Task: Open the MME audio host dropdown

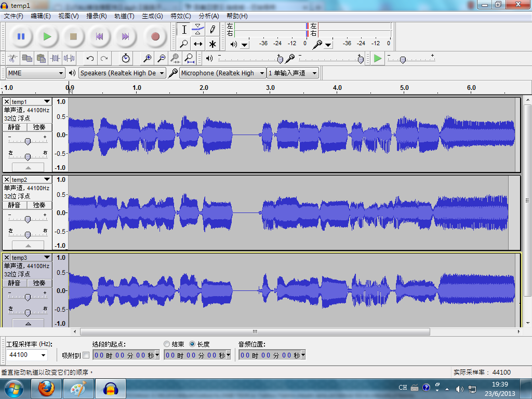Action: coord(36,73)
